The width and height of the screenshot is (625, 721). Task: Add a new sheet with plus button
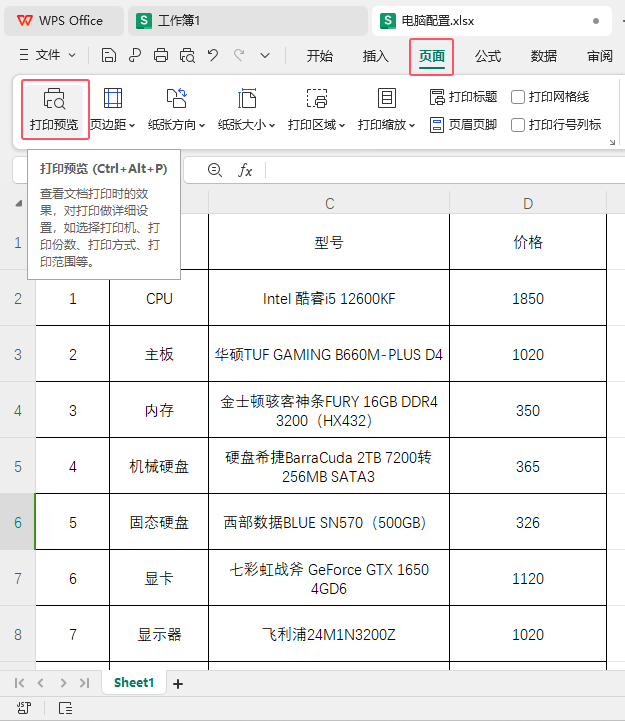point(178,684)
